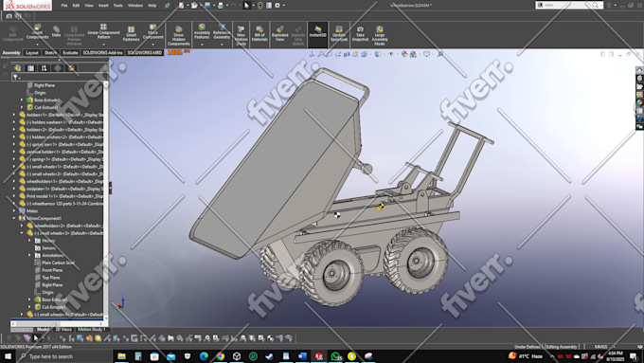Create an Exploded View
644x363 pixels.
pyautogui.click(x=279, y=34)
